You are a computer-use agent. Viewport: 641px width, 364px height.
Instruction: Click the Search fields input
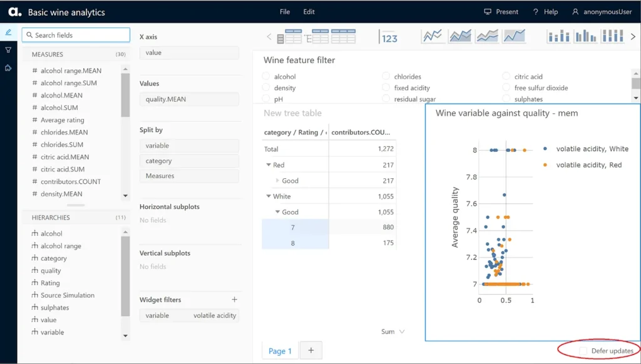coord(76,35)
